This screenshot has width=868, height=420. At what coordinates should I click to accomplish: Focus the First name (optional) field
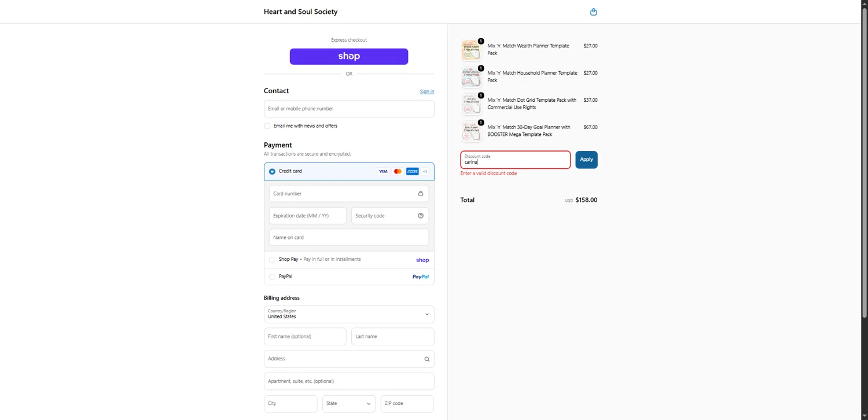click(x=305, y=337)
